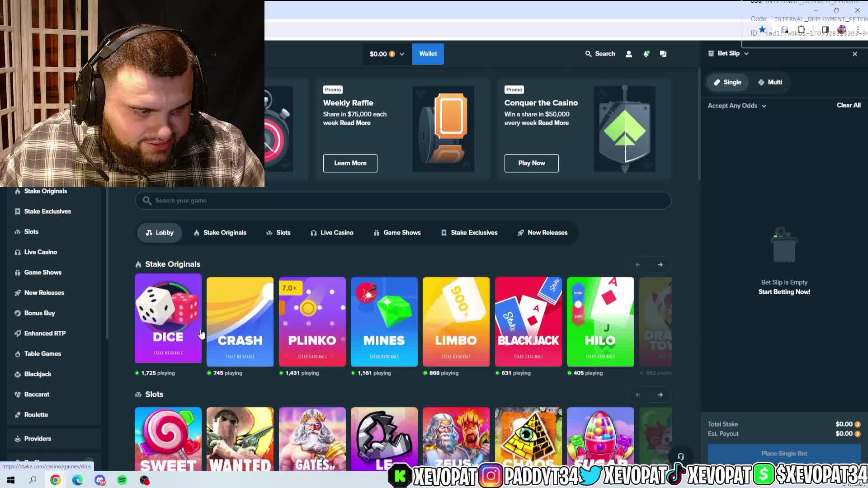
Task: Open Read More link in Weekly Raffle
Action: click(355, 123)
